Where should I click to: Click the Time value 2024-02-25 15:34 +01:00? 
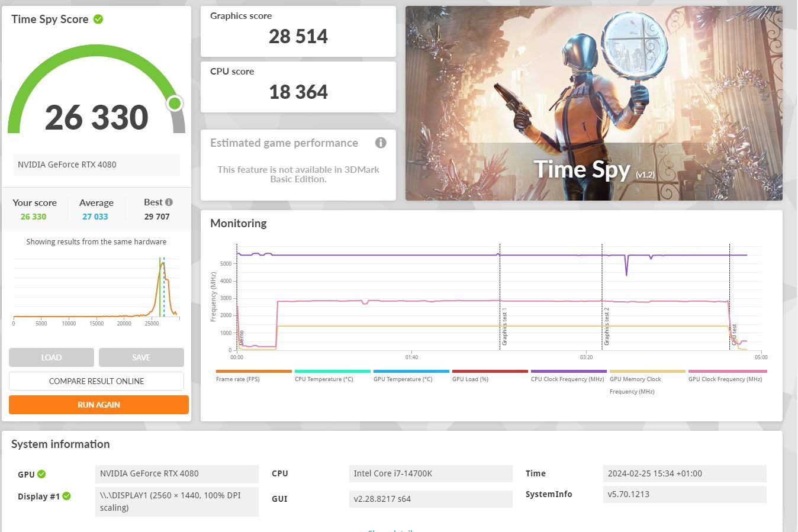(x=684, y=474)
